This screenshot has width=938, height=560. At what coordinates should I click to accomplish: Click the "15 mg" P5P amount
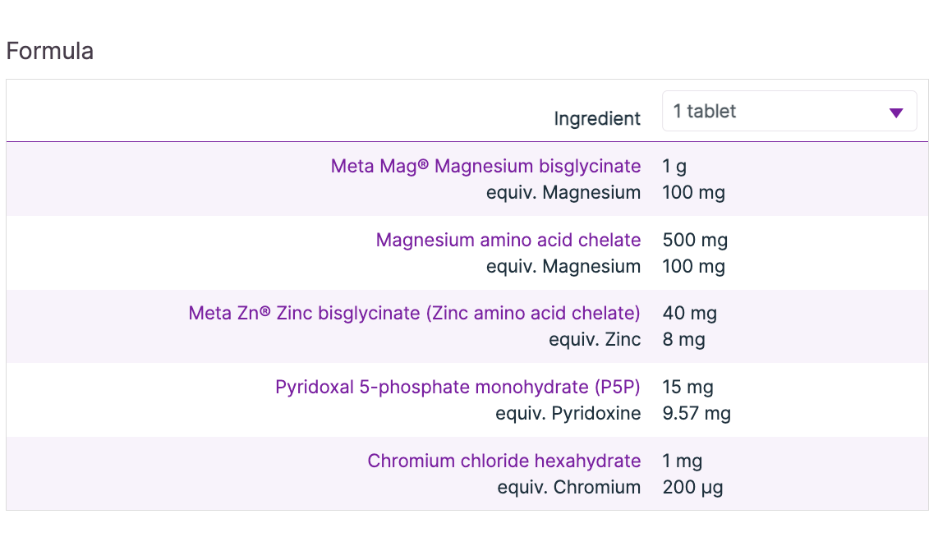[x=688, y=388]
